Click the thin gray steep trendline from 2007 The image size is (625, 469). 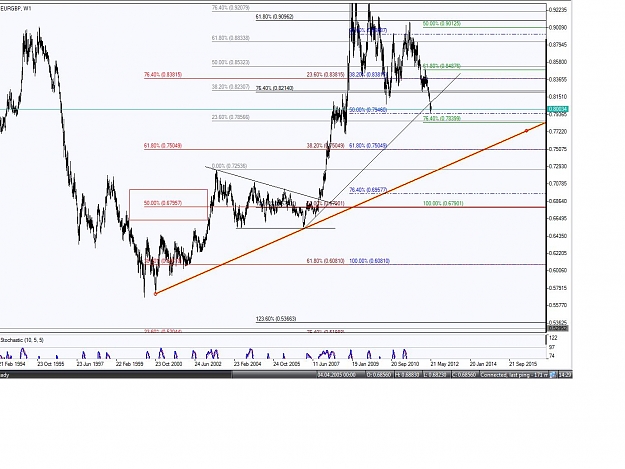[382, 150]
